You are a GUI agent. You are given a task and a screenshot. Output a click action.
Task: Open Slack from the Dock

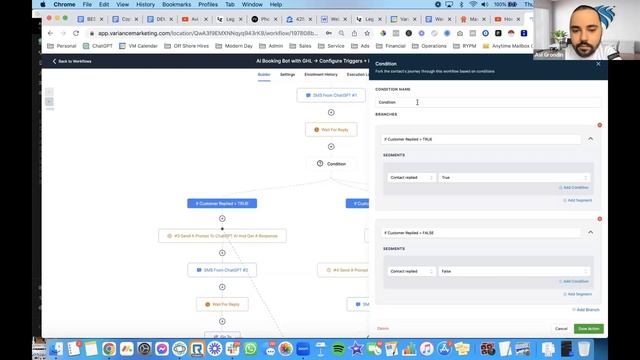[233, 349]
